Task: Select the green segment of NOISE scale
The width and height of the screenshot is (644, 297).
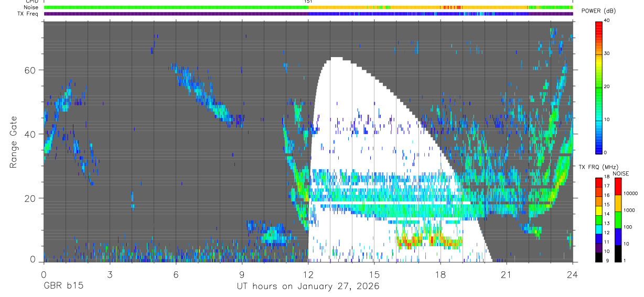Action: [x=618, y=220]
